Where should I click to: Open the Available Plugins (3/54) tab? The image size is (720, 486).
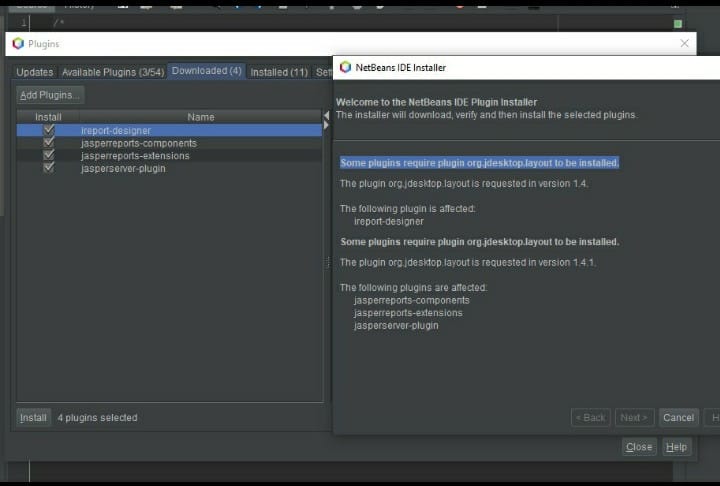(x=113, y=72)
